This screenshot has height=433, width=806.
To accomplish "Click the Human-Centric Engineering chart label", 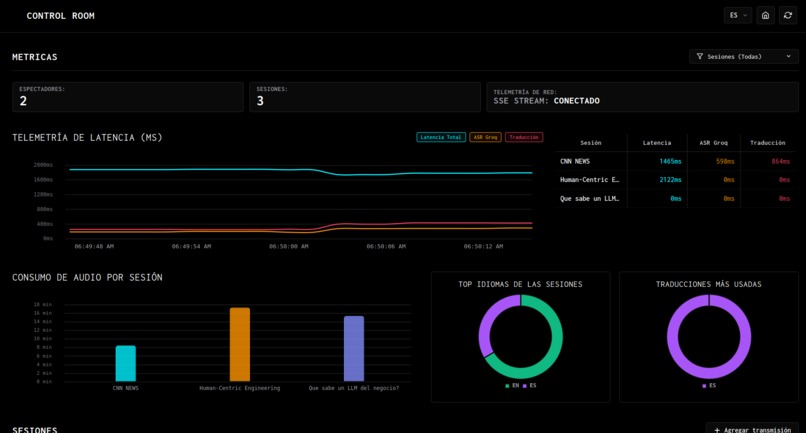I will pyautogui.click(x=240, y=388).
